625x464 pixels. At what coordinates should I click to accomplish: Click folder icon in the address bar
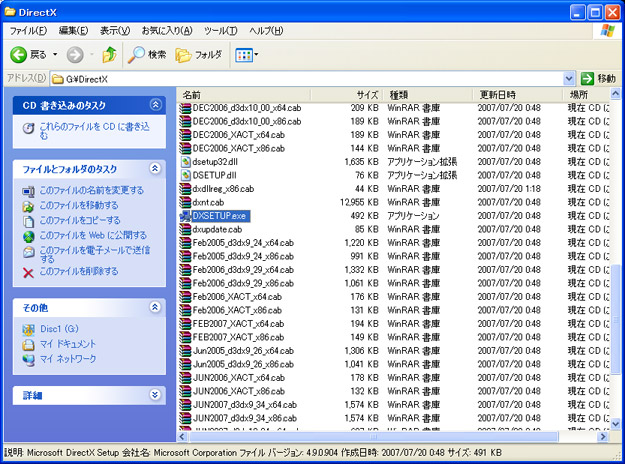[x=58, y=79]
